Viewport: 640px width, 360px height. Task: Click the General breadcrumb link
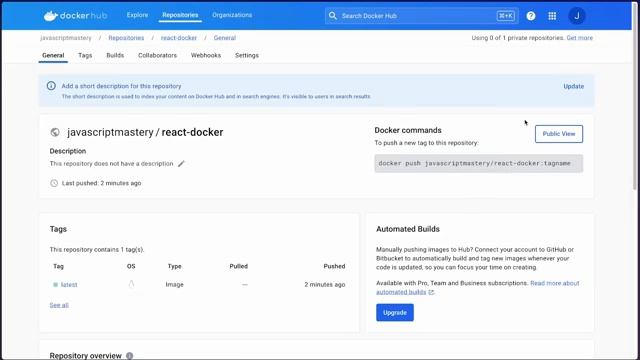224,38
